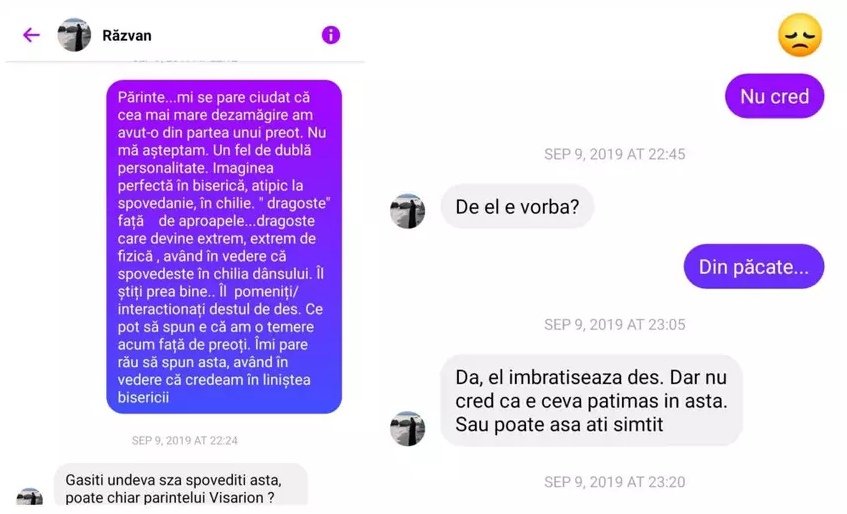847x514 pixels.
Task: Open conversation info via purple i icon
Action: click(331, 35)
